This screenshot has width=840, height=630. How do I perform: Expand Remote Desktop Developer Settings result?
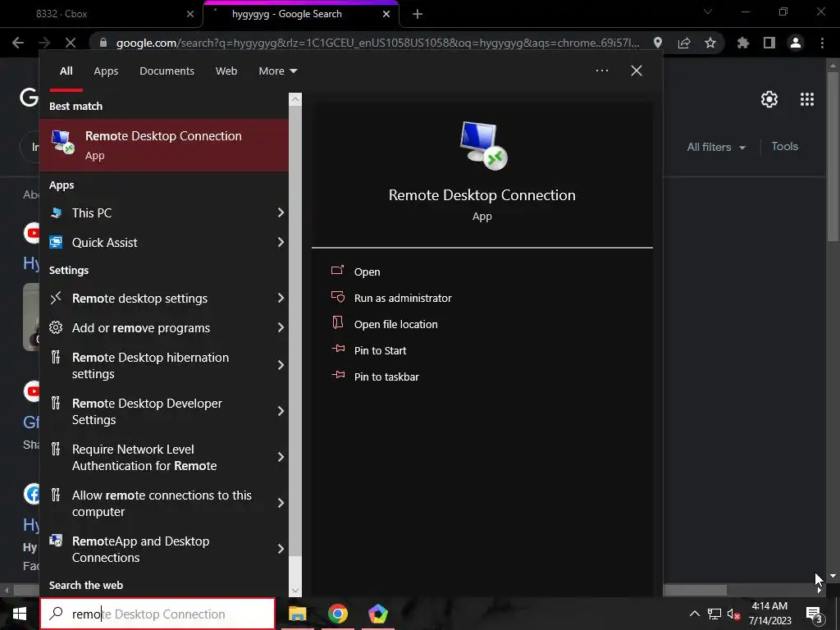pyautogui.click(x=281, y=411)
